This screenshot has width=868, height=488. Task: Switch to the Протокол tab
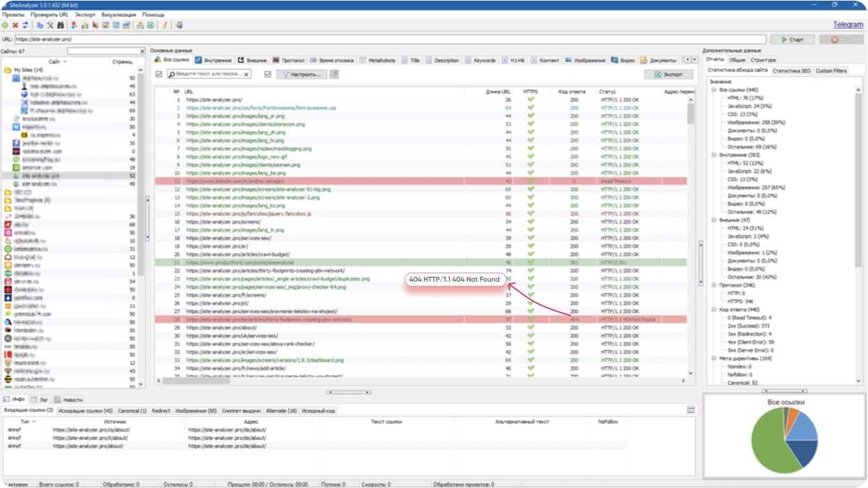click(289, 61)
